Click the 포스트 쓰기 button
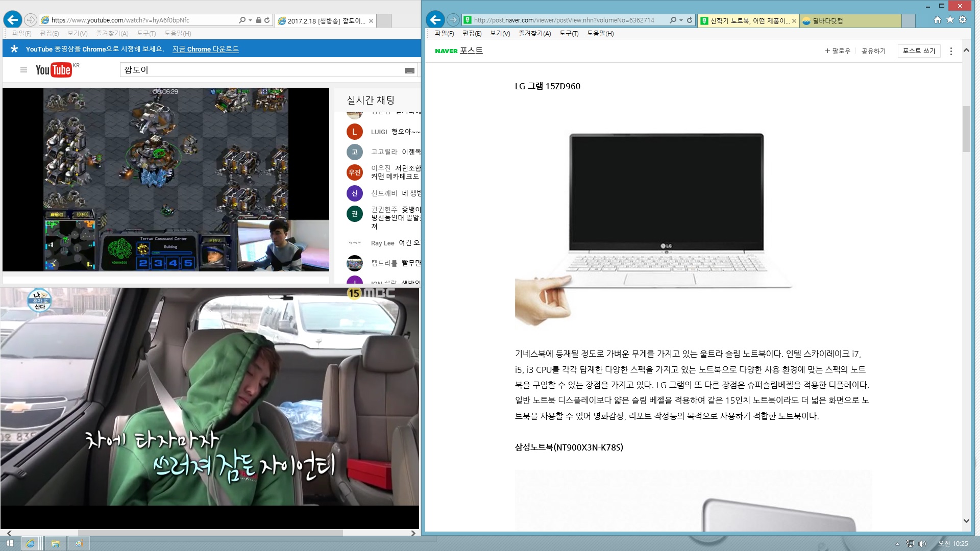The height and width of the screenshot is (551, 980). [x=918, y=51]
